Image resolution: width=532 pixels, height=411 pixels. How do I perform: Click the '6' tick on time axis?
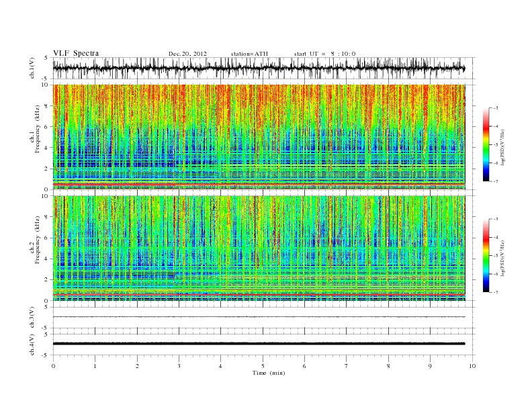305,366
